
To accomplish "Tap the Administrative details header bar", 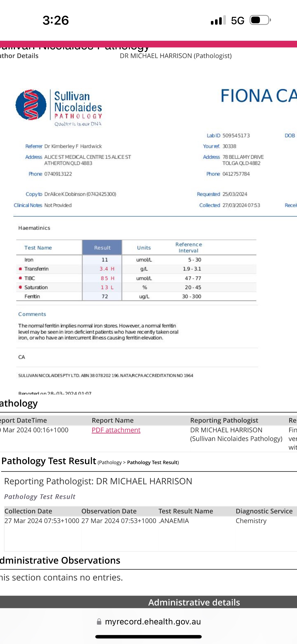I will click(194, 602).
